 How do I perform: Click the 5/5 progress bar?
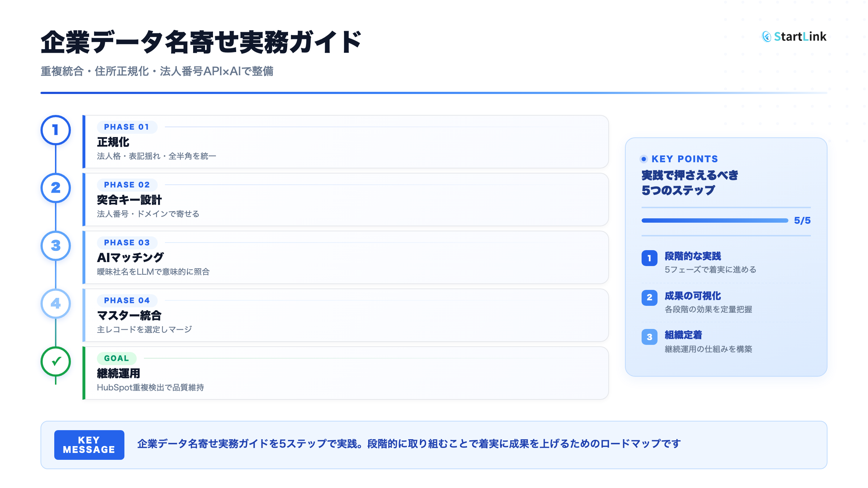click(x=715, y=221)
